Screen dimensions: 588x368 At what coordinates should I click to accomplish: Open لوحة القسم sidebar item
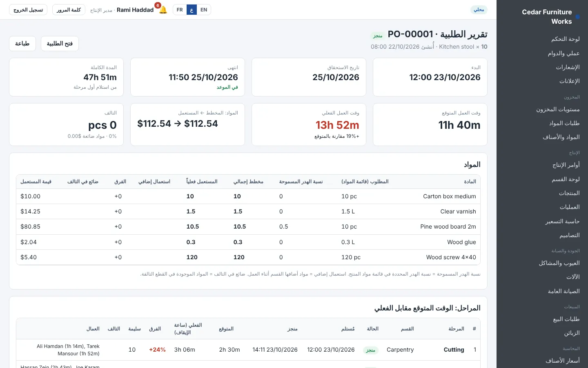click(x=566, y=179)
